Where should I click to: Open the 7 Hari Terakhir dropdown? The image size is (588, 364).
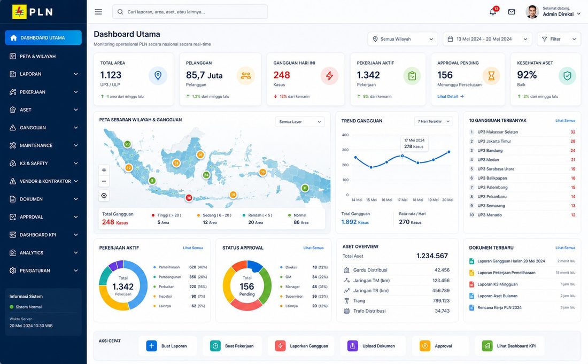(434, 121)
